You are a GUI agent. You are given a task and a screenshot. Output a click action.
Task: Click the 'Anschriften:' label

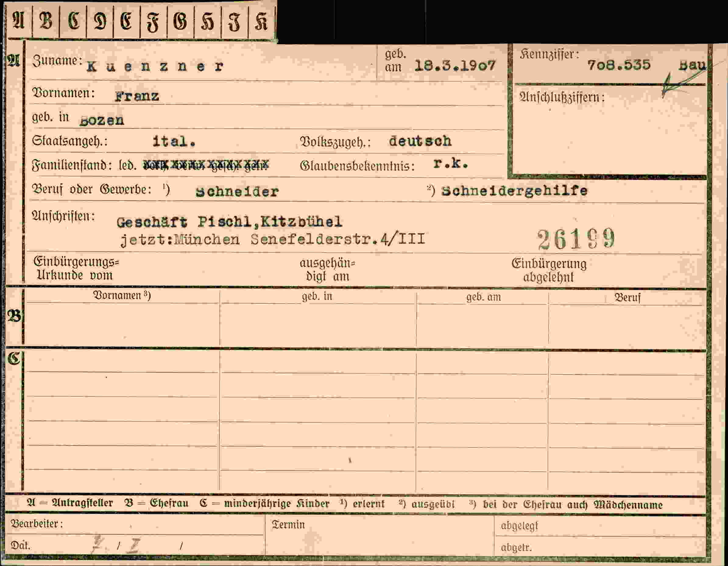63,216
